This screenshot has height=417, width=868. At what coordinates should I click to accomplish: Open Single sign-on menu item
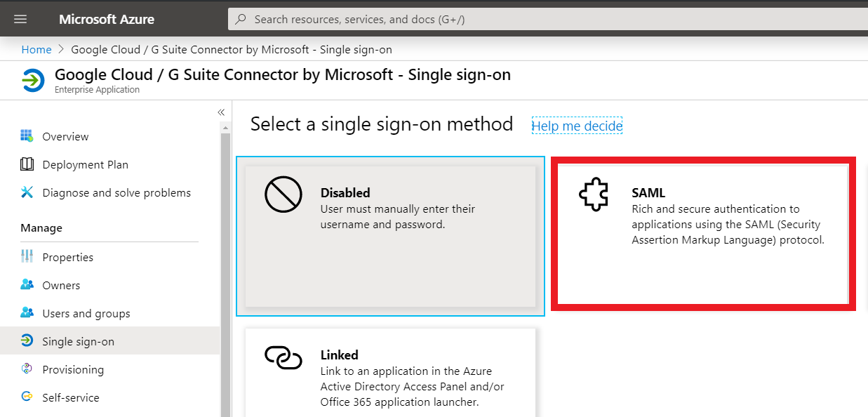coord(78,341)
